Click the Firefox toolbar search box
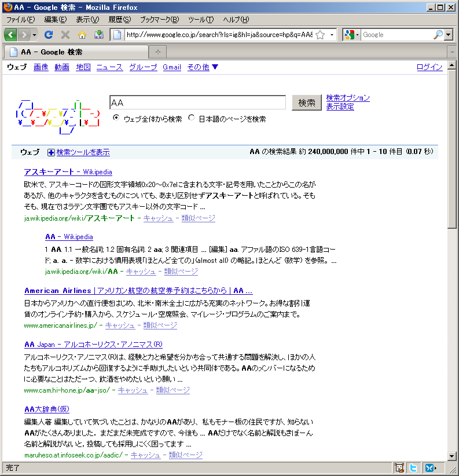The height and width of the screenshot is (476, 459). pyautogui.click(x=397, y=35)
